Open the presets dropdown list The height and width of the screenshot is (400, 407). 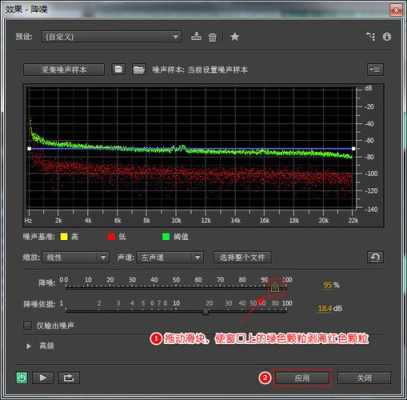pos(111,36)
